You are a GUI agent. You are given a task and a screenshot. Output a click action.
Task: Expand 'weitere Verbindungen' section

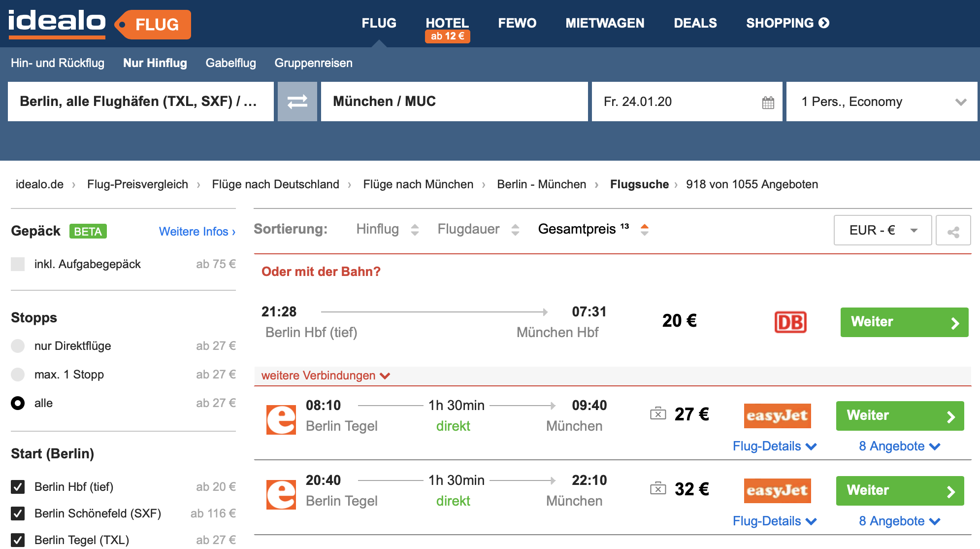tap(325, 375)
